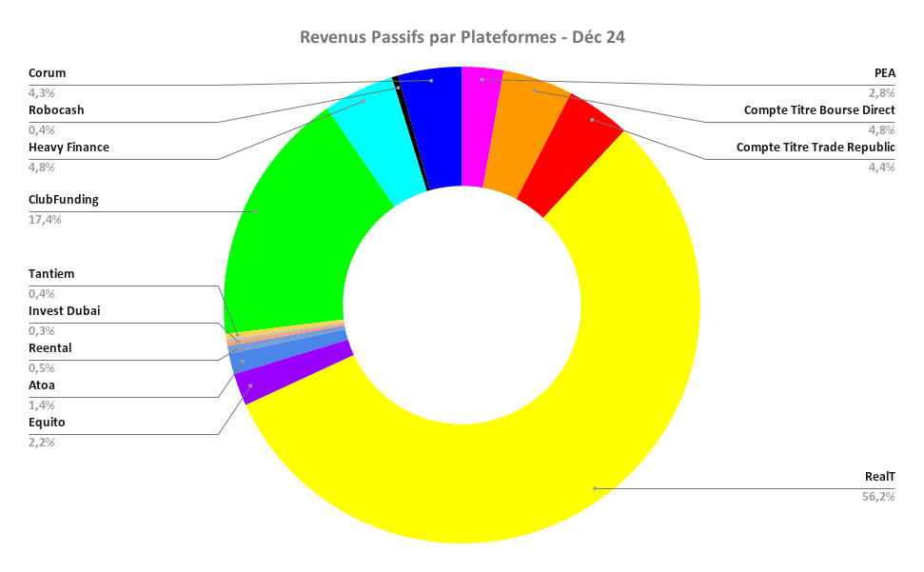Select the 'Compte Titre Bourse Direct' label

click(x=819, y=109)
